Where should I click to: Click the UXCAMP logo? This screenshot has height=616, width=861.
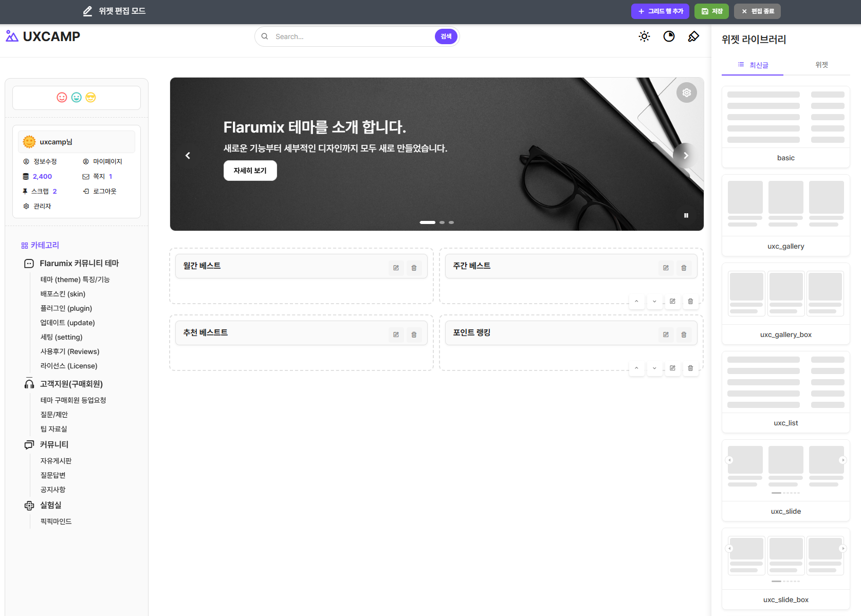tap(43, 36)
